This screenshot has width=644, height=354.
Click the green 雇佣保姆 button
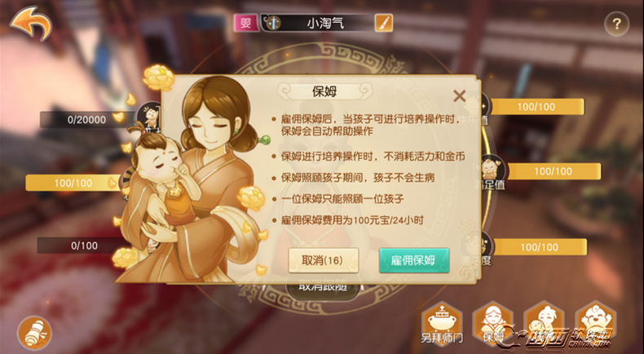click(x=413, y=260)
